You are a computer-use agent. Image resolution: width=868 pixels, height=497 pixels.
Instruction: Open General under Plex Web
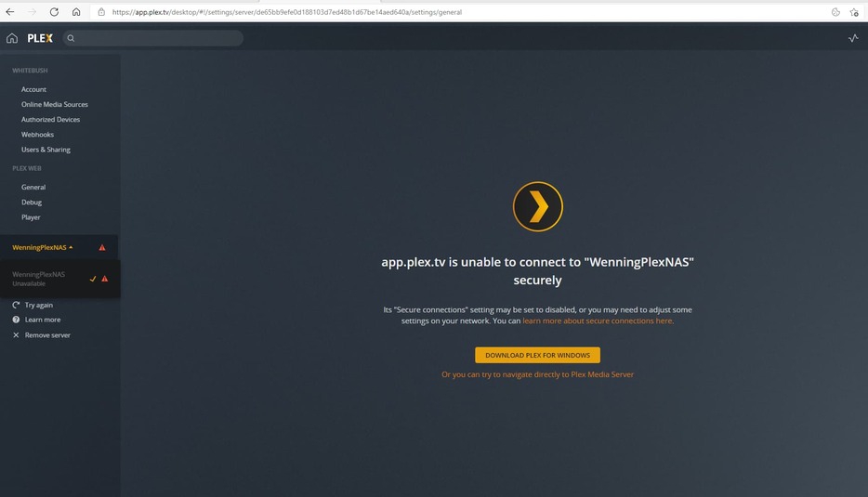33,187
